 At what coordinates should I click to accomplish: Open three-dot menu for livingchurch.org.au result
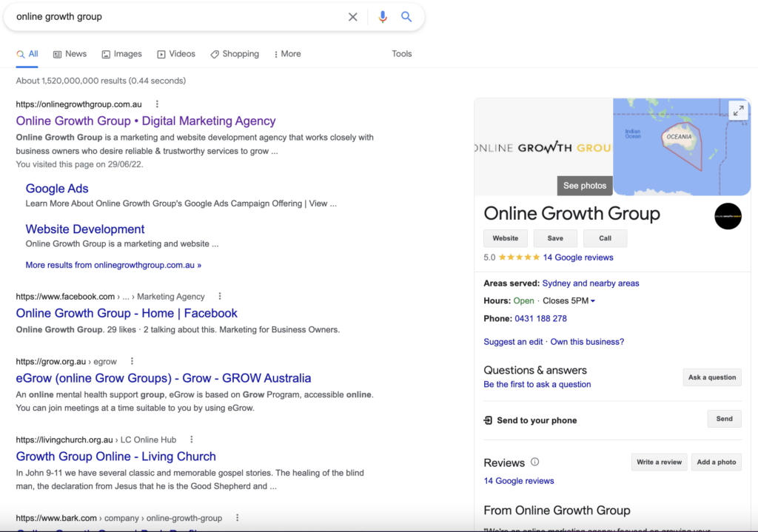tap(192, 440)
